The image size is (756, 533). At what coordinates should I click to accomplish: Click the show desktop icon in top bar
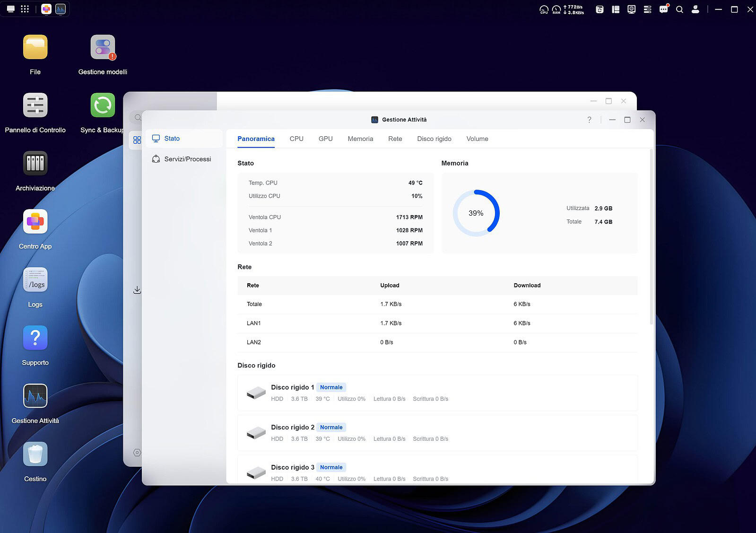(10, 9)
